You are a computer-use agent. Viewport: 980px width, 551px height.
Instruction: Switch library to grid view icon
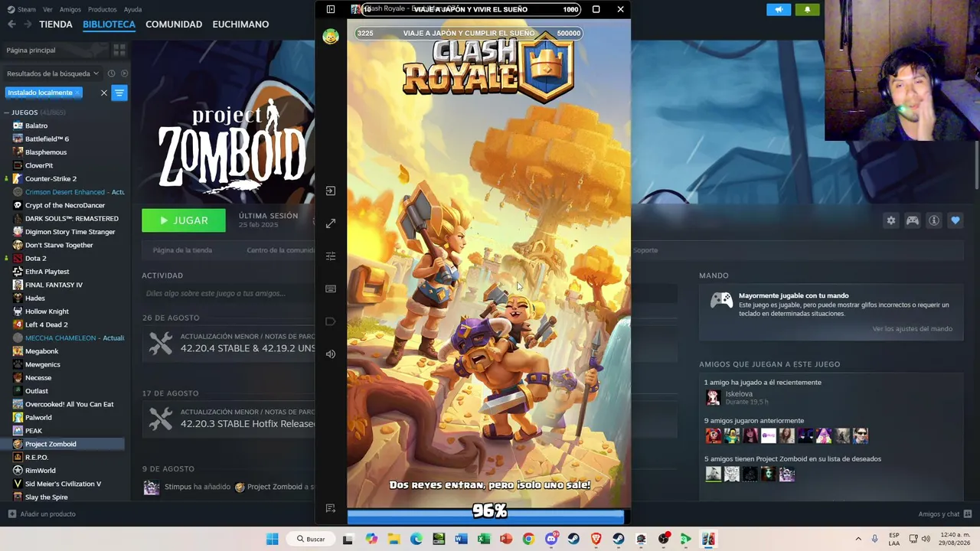click(119, 50)
